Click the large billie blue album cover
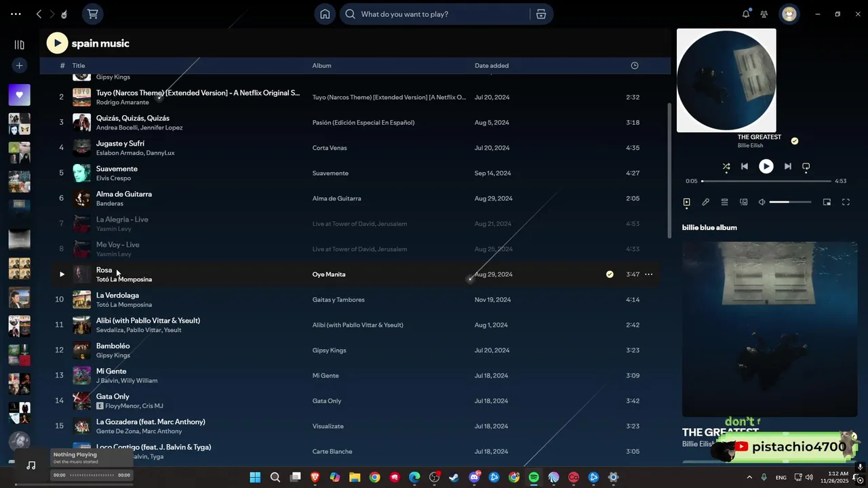The width and height of the screenshot is (868, 488). [770, 329]
